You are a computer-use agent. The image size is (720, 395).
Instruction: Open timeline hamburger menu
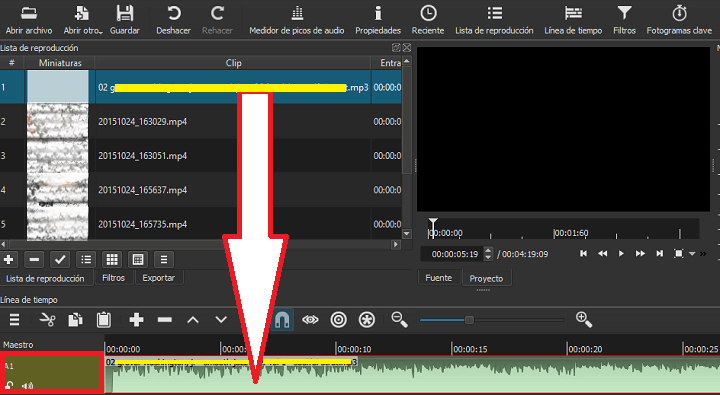click(x=15, y=320)
